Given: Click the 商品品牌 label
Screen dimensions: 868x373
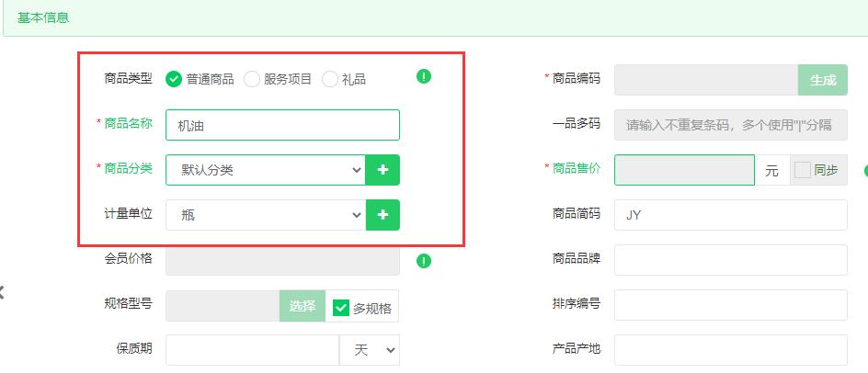Looking at the screenshot, I should point(577,258).
